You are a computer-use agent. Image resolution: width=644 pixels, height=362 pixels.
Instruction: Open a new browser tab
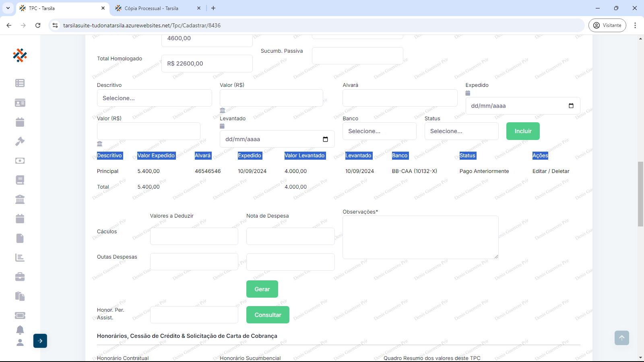(213, 8)
